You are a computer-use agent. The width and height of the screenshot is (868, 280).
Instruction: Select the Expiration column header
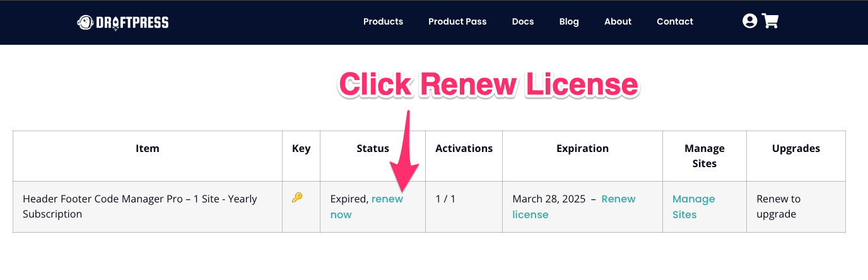point(582,149)
